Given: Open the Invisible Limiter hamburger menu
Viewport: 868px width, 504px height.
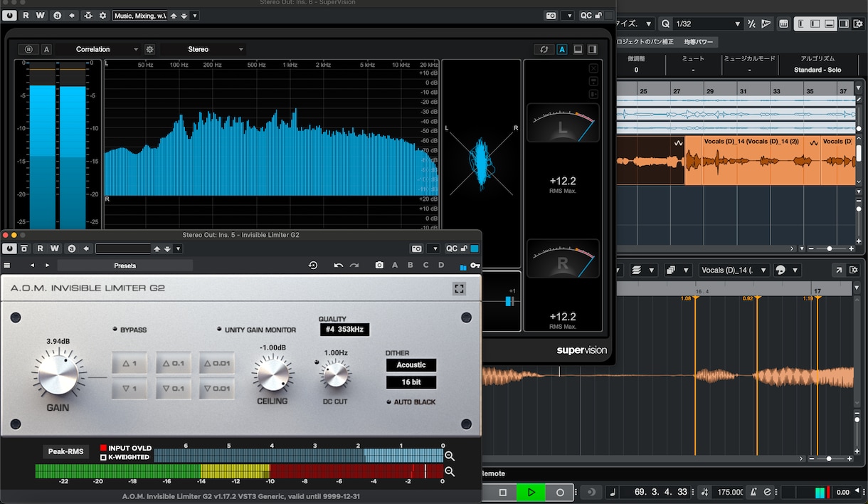Looking at the screenshot, I should point(7,266).
